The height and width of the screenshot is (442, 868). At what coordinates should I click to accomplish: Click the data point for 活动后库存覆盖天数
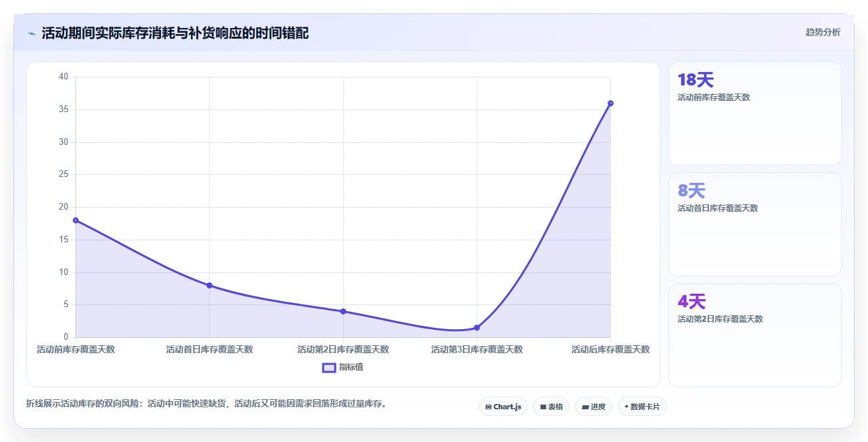coord(610,103)
